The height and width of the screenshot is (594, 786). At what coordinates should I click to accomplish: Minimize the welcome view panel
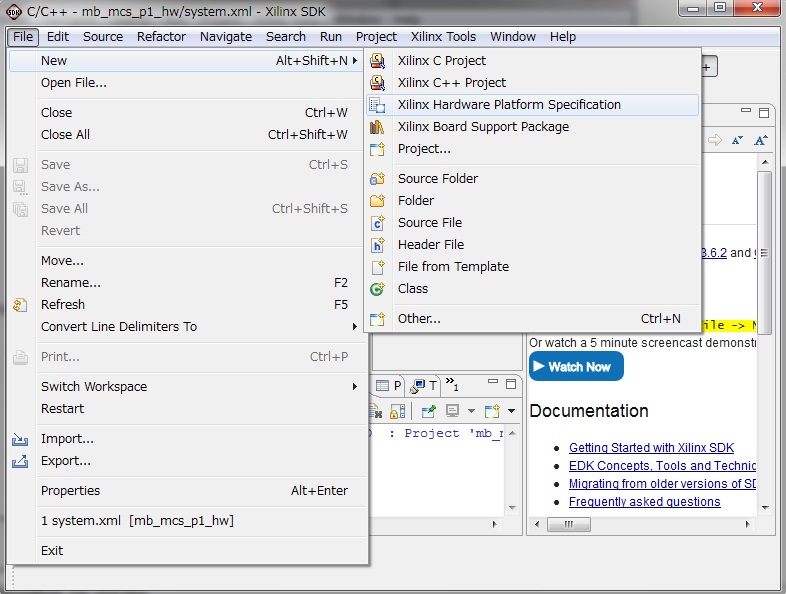pyautogui.click(x=746, y=111)
